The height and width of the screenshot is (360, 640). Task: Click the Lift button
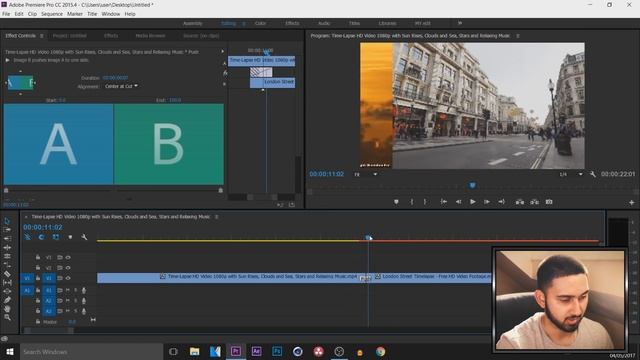click(520, 202)
